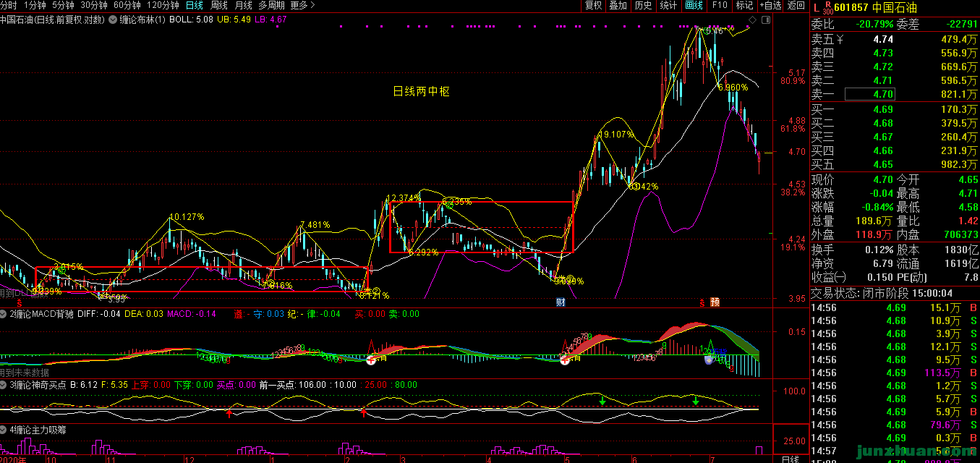The width and height of the screenshot is (980, 463).
Task: Click the 预 forecast marker on the time axis
Action: coord(715,302)
